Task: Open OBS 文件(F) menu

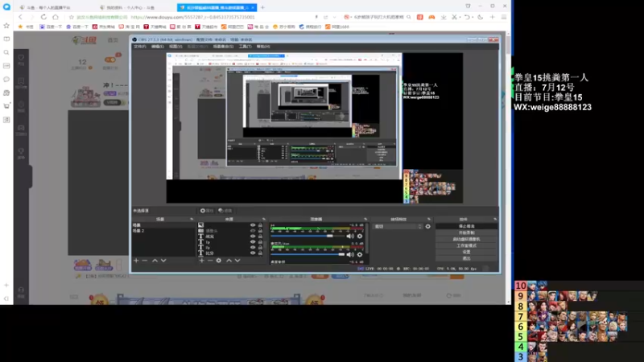Action: (x=139, y=47)
